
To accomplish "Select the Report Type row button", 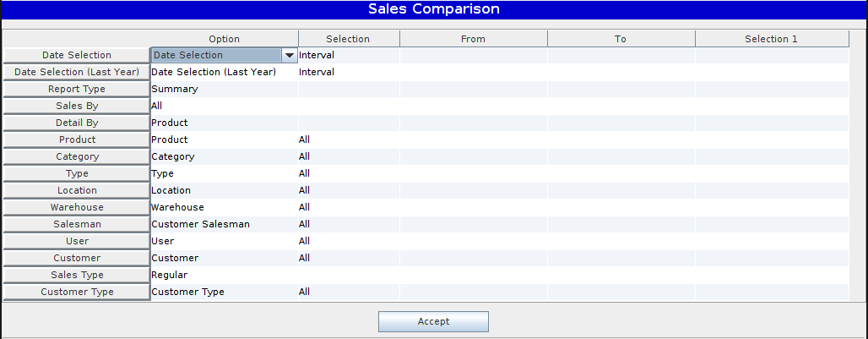I will pos(77,89).
